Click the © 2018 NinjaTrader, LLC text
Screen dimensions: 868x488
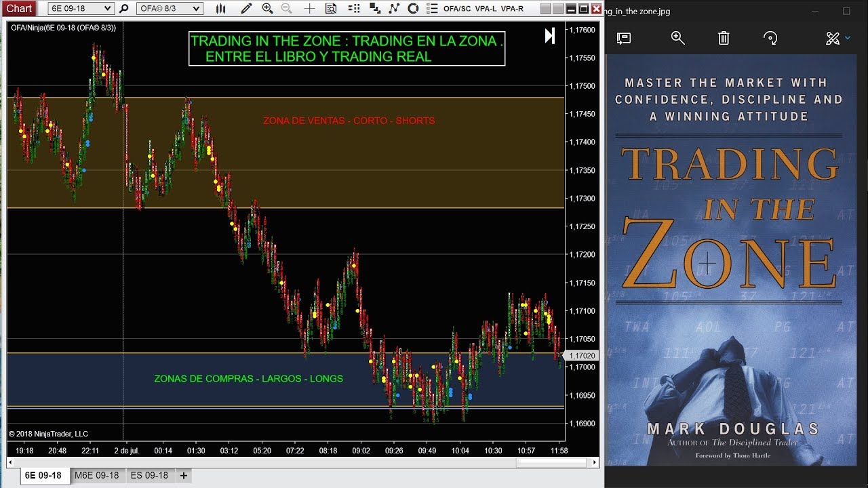tap(48, 434)
